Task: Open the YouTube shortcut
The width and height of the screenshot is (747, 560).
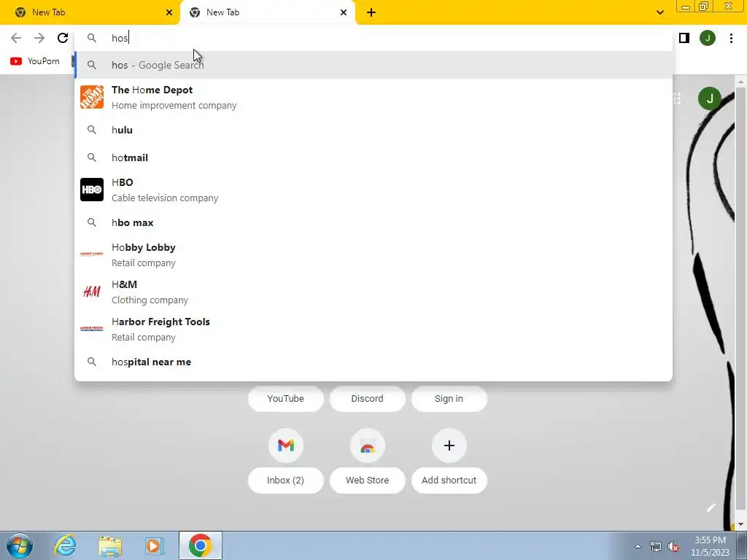Action: 286,399
